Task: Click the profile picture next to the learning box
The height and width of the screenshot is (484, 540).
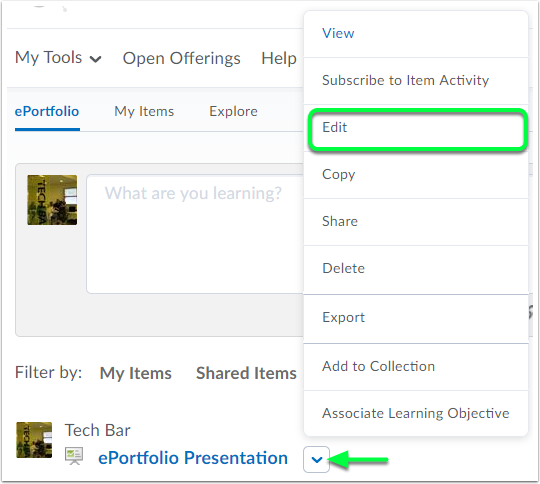Action: tap(52, 200)
